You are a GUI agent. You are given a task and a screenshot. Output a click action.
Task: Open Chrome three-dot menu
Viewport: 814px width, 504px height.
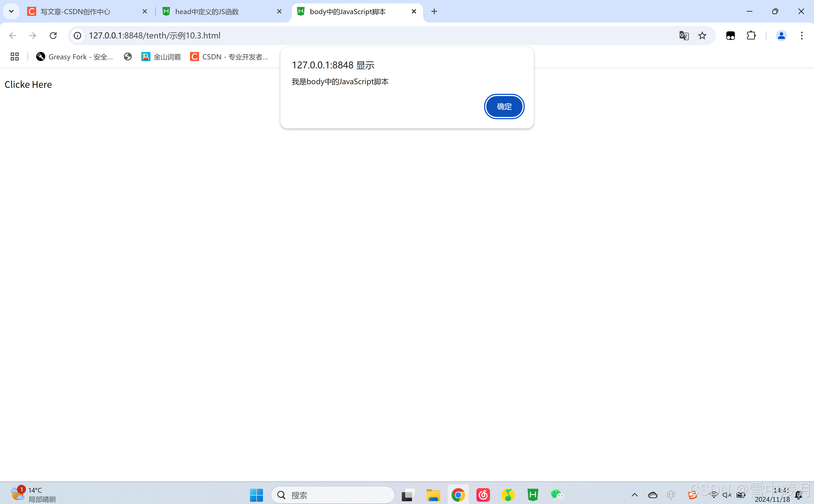(801, 36)
